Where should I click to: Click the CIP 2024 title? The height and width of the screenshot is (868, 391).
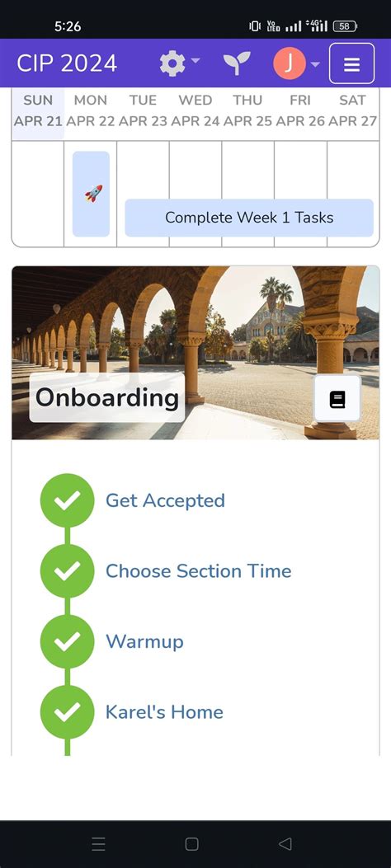[x=67, y=63]
